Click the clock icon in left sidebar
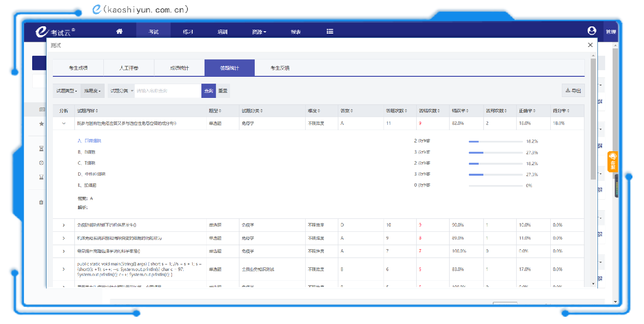Screen dimensions: 644x324 tap(41, 163)
